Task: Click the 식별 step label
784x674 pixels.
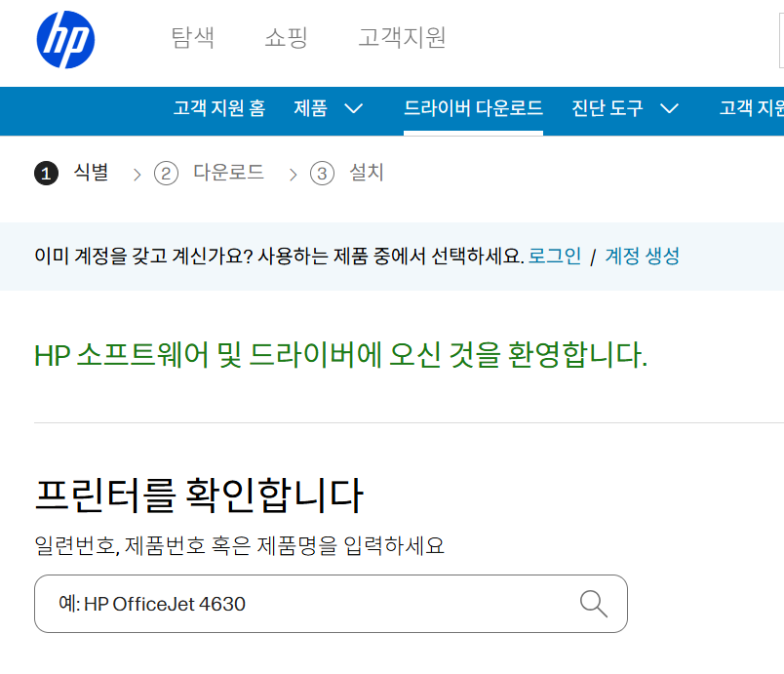Action: tap(91, 173)
